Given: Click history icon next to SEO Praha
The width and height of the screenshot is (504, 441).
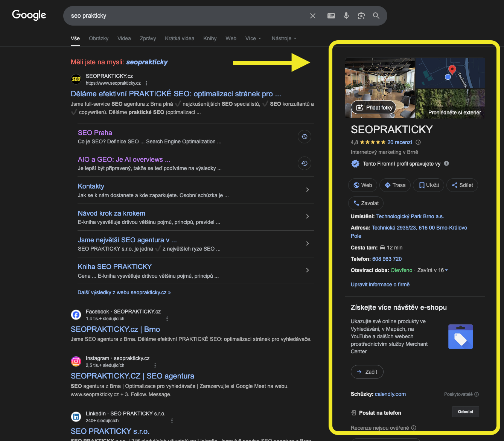Looking at the screenshot, I should point(305,137).
